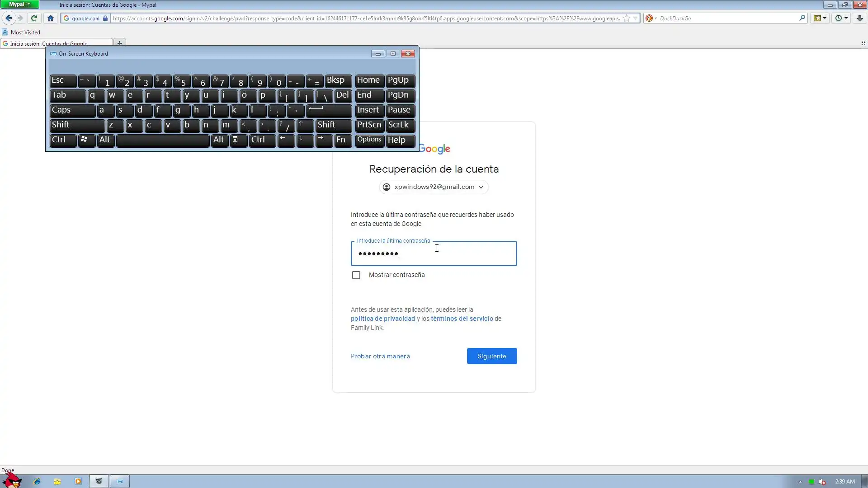Viewport: 868px width, 488px height.
Task: Open the Mypal application menu
Action: [19, 4]
